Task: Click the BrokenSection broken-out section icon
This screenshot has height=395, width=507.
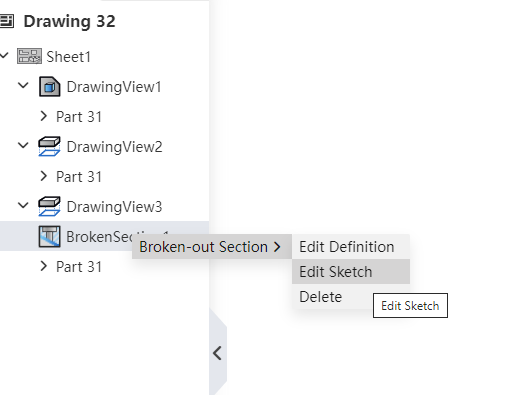Action: tap(49, 236)
